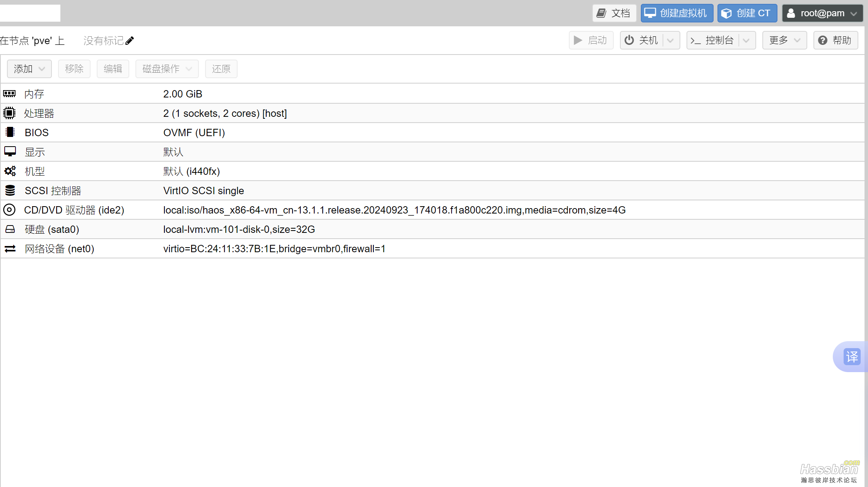Viewport: 868px width, 487px height.
Task: Click the '硬盘 (sata0)' label
Action: 52,229
